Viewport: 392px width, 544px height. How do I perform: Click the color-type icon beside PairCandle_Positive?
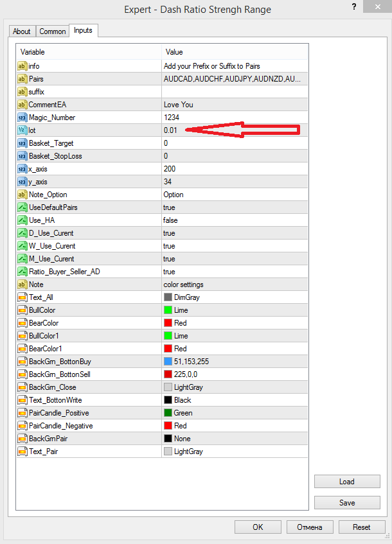[x=22, y=413]
